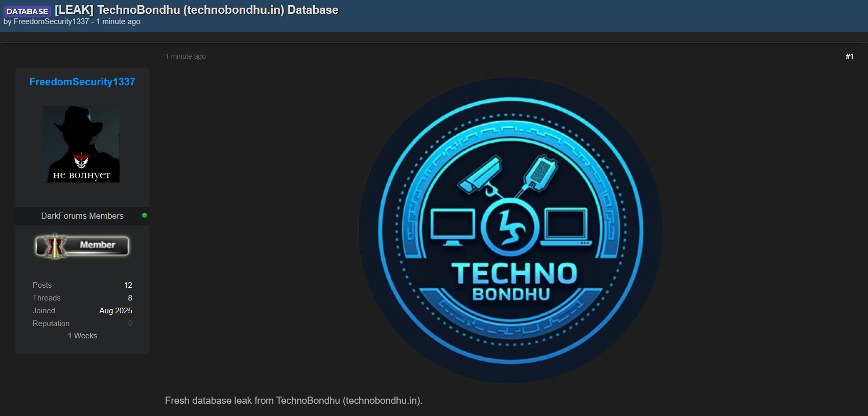This screenshot has height=416, width=868.
Task: Click the Member rank badge
Action: click(82, 246)
